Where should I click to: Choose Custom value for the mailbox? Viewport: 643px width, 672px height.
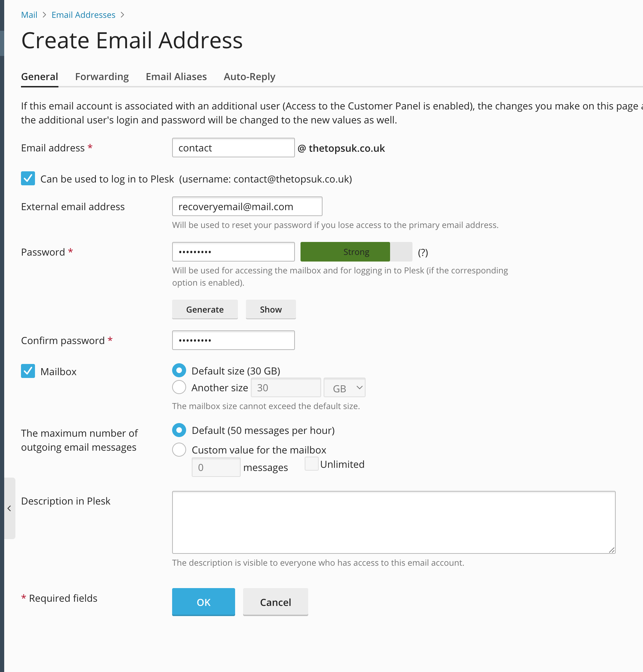(x=179, y=450)
